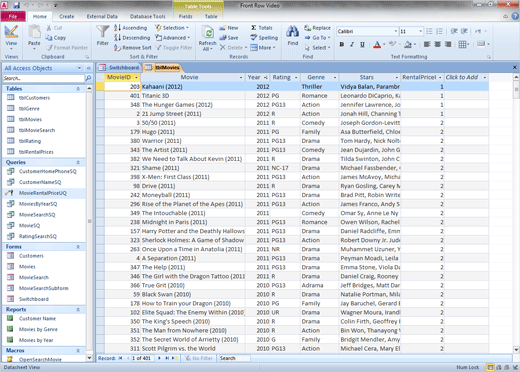Align text right
Screen dimensions: 520x372
pyautogui.click(x=448, y=44)
